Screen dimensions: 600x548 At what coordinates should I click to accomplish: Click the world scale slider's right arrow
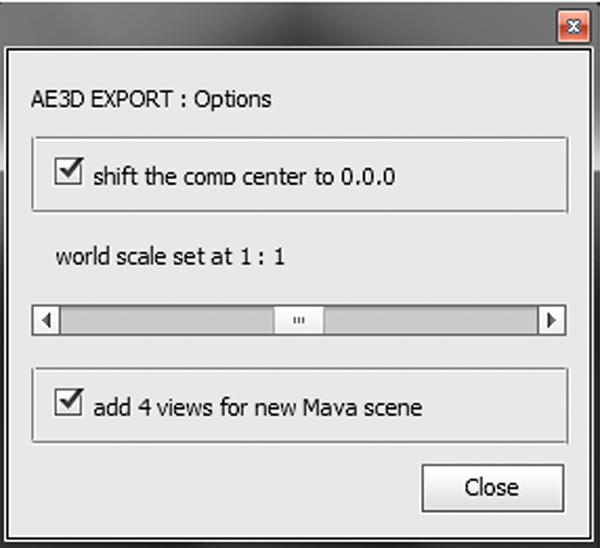pos(552,320)
